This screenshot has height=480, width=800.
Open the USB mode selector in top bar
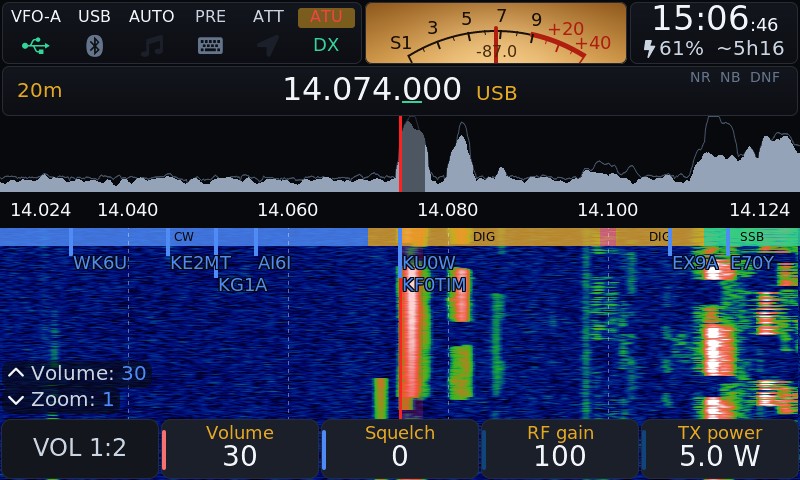click(x=94, y=17)
